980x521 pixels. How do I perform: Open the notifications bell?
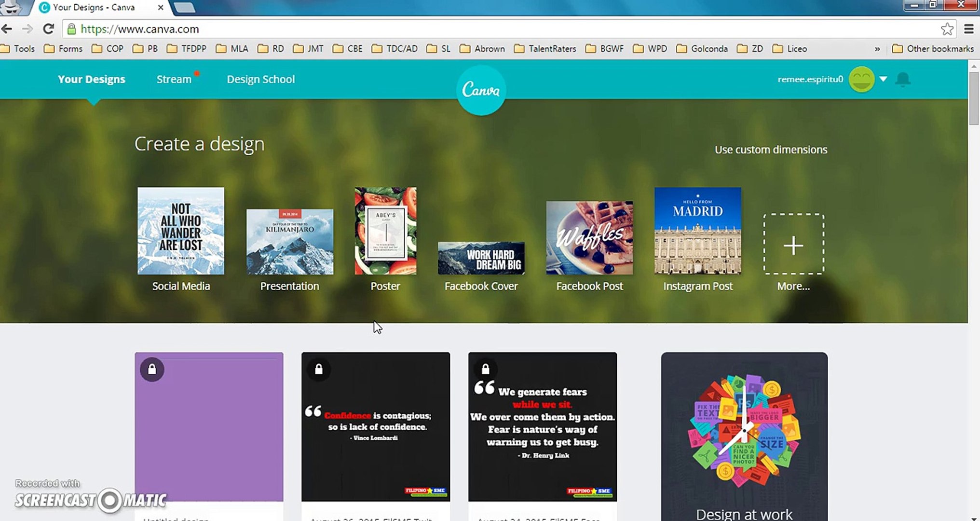click(903, 79)
